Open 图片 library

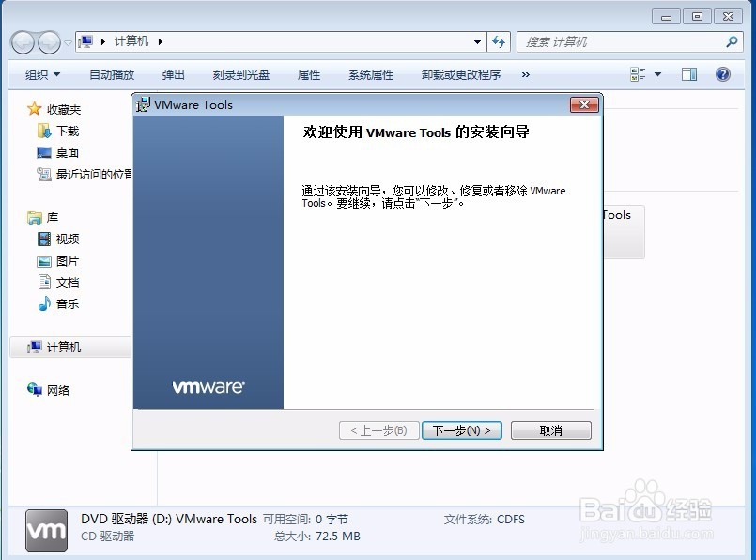tap(68, 261)
